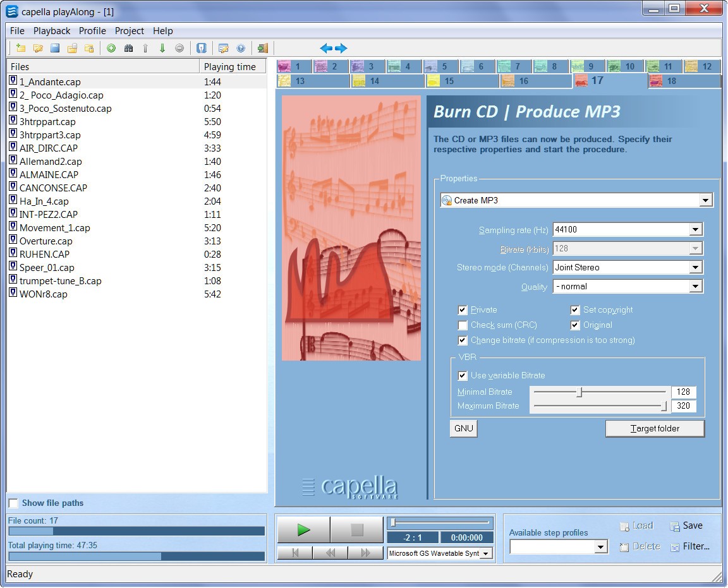This screenshot has height=588, width=728.
Task: Click the GNU button
Action: pos(463,428)
